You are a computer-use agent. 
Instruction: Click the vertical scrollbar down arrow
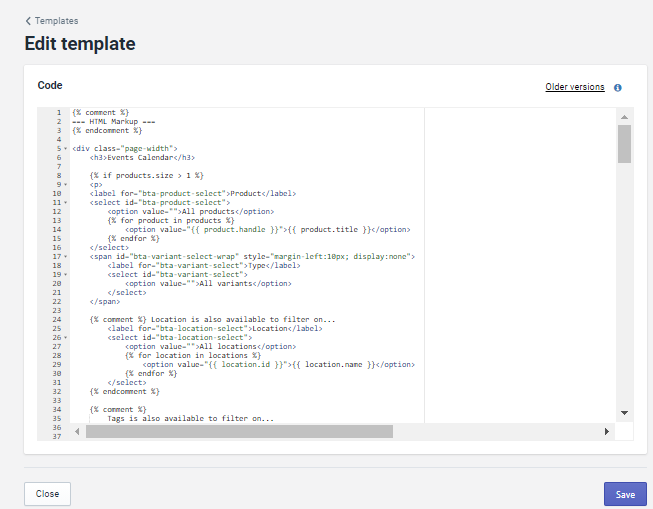tap(624, 412)
